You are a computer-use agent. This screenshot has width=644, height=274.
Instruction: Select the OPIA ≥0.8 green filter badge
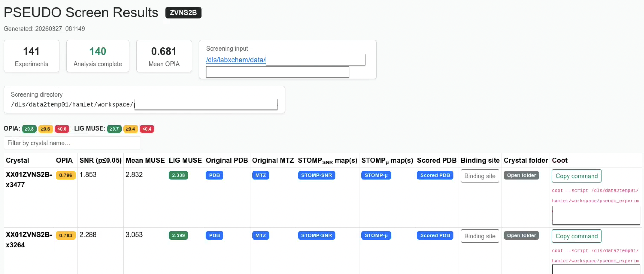pos(29,129)
